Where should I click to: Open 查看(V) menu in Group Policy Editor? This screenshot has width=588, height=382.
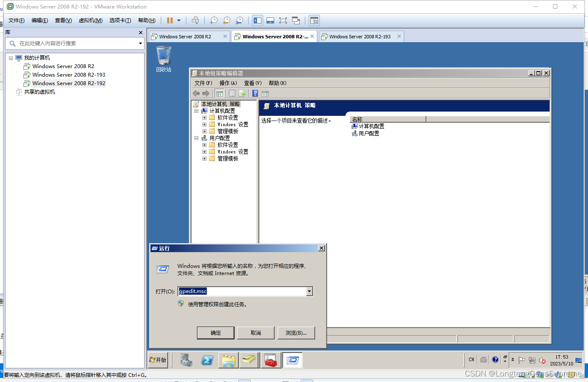253,83
